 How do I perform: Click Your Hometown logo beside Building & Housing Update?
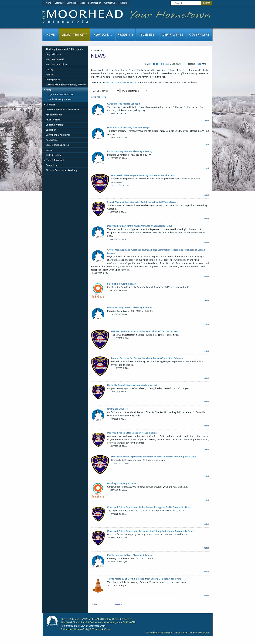(98, 291)
